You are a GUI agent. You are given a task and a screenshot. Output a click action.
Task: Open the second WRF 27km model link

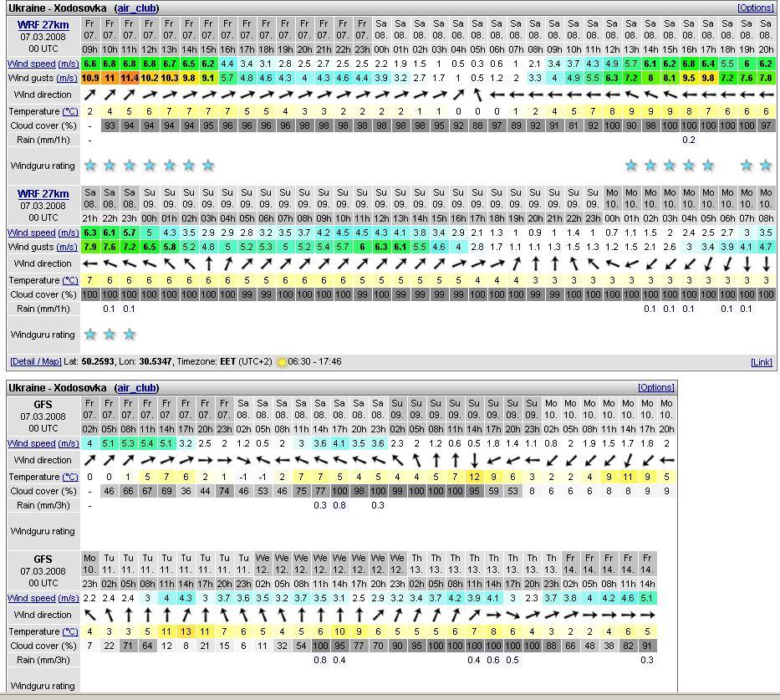[x=43, y=194]
